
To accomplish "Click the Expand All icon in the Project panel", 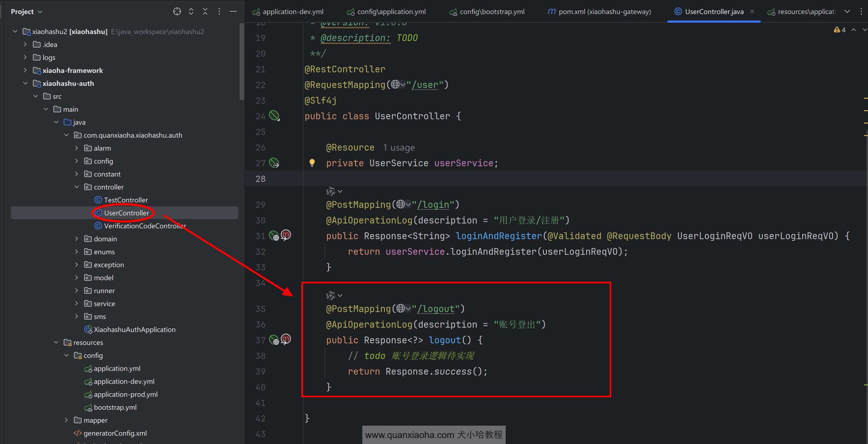I will 191,11.
